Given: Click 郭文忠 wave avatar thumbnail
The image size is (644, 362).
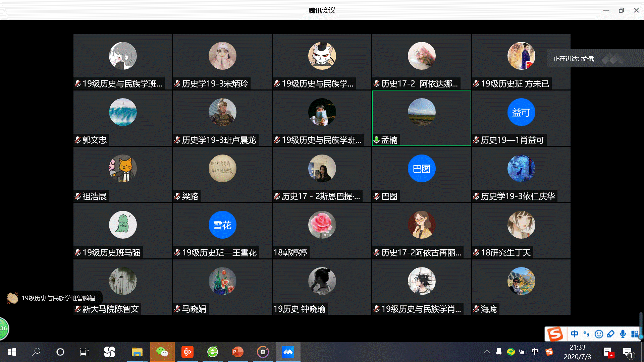Looking at the screenshot, I should coord(123,112).
